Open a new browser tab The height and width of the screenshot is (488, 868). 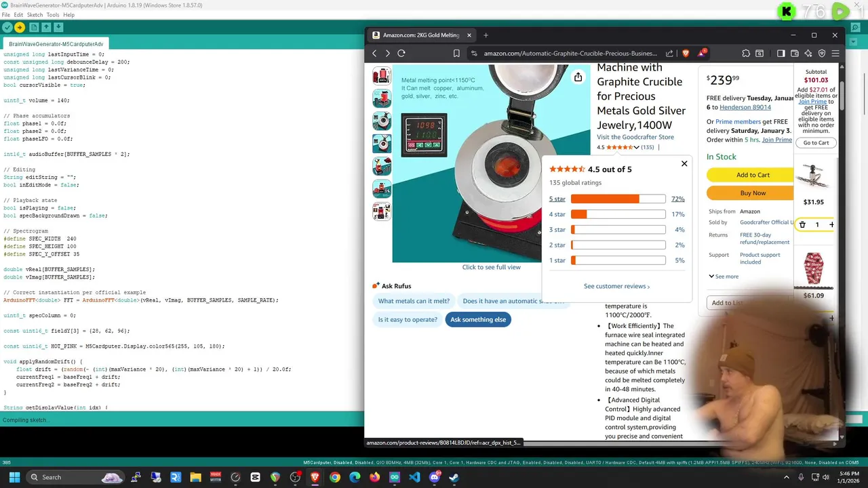click(x=486, y=35)
